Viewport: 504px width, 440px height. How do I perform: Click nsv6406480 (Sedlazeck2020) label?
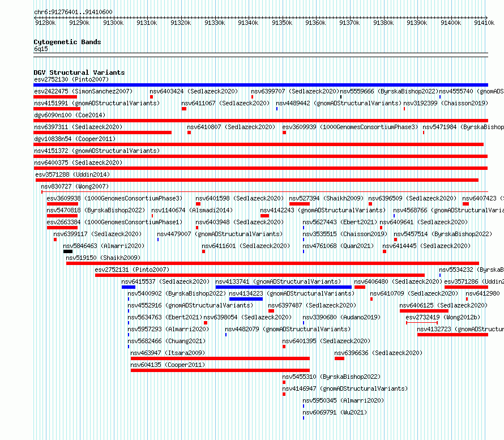pos(398,281)
